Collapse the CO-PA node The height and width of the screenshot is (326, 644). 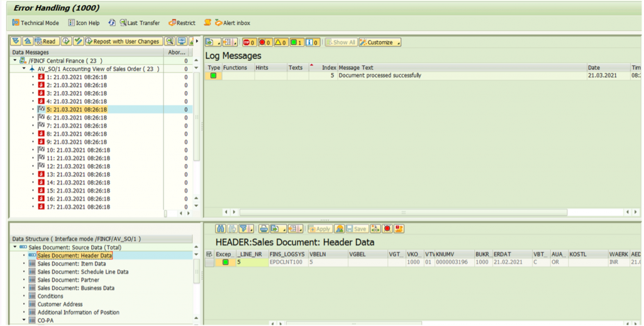click(25, 320)
